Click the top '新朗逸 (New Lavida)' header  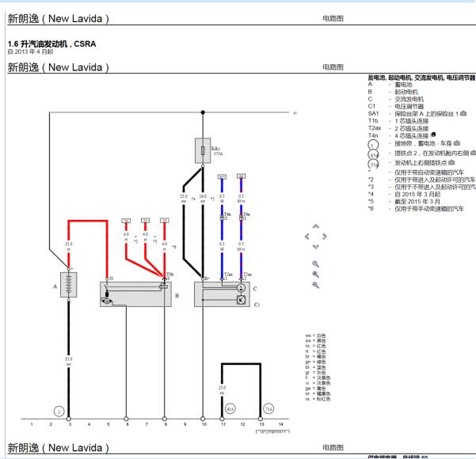pyautogui.click(x=59, y=18)
